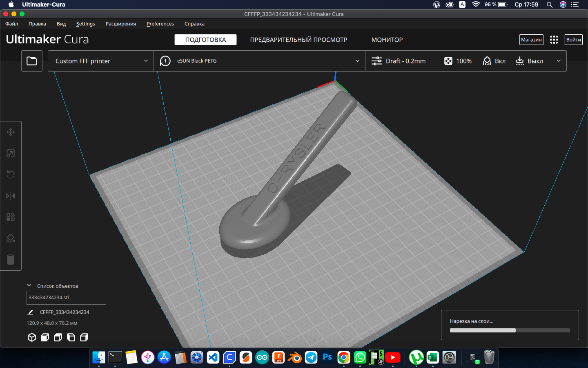Open the Файл menu
This screenshot has height=368, width=588.
[11, 24]
